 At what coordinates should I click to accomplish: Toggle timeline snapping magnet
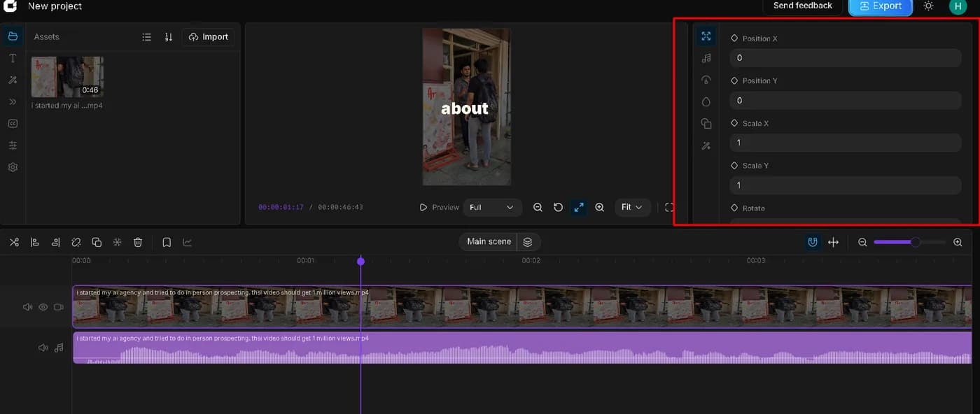tap(813, 242)
